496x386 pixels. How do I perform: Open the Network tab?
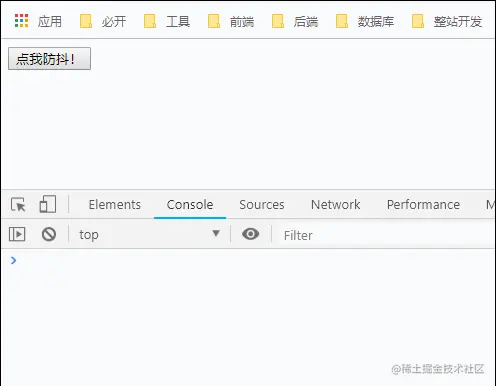click(336, 204)
